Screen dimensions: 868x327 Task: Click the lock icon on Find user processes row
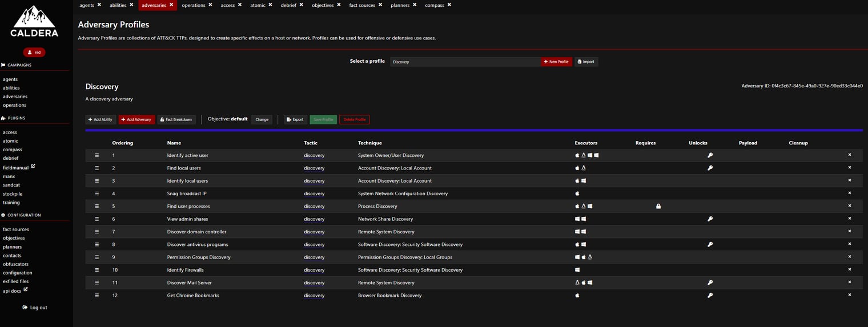pyautogui.click(x=658, y=206)
